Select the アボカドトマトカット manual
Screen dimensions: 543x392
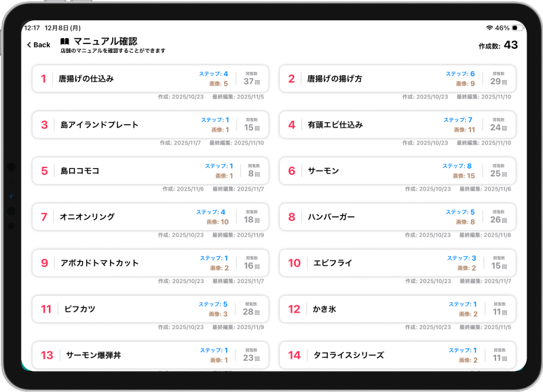tap(150, 263)
